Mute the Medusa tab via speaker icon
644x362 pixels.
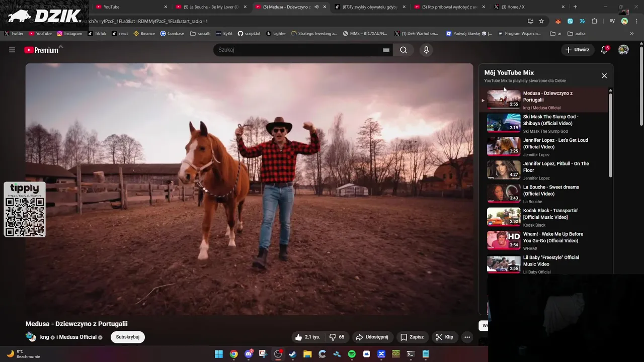(317, 7)
